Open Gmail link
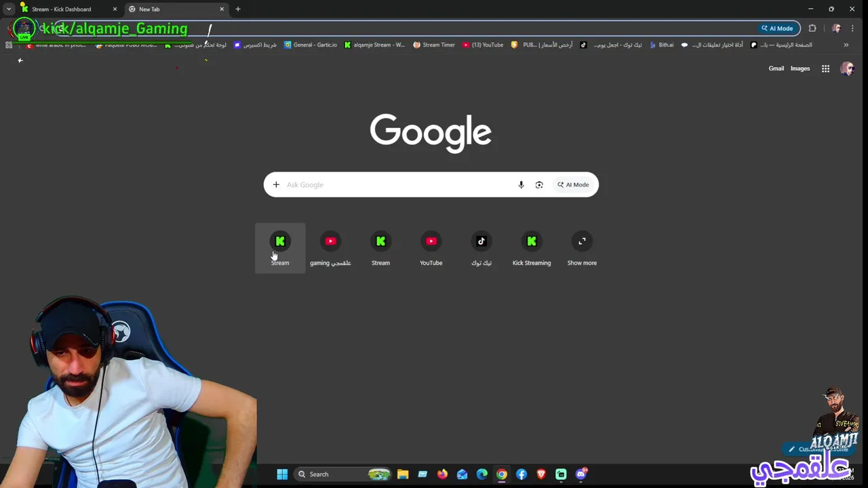Screen dimensions: 868x488 (776, 68)
